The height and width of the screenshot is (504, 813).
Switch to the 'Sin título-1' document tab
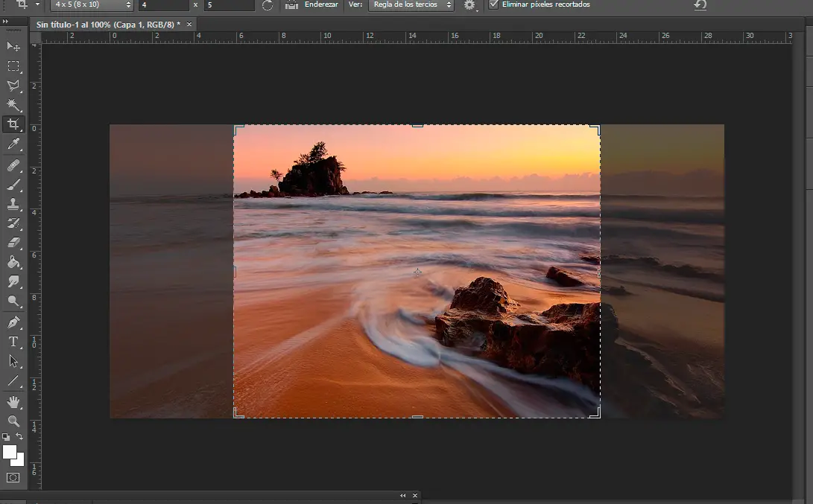tap(108, 25)
